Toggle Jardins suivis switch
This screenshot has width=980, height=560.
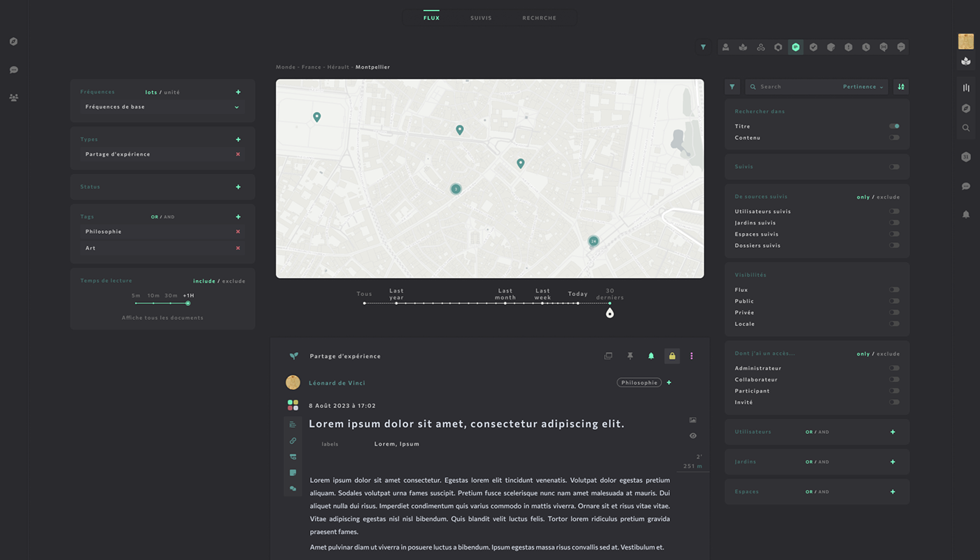click(895, 223)
